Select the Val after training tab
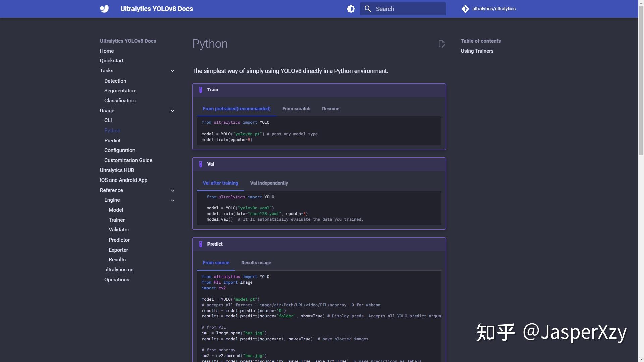This screenshot has width=644, height=362. click(220, 183)
